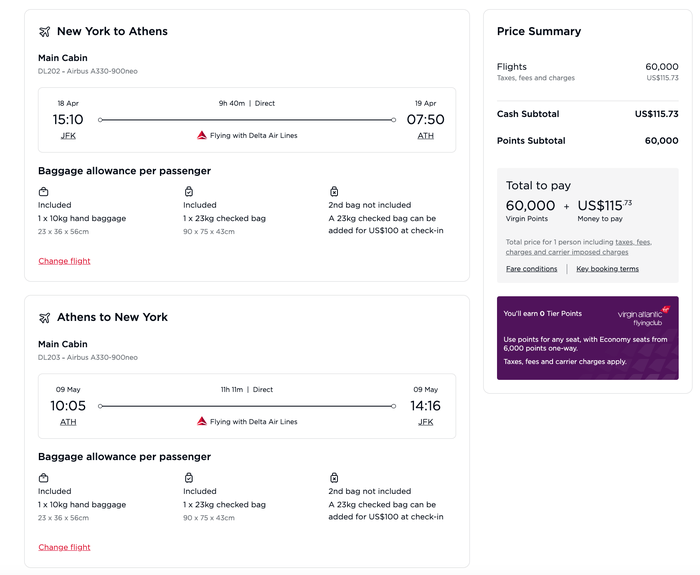Click Delta logo on outbound JFK flight
The image size is (700, 575).
[x=202, y=135]
